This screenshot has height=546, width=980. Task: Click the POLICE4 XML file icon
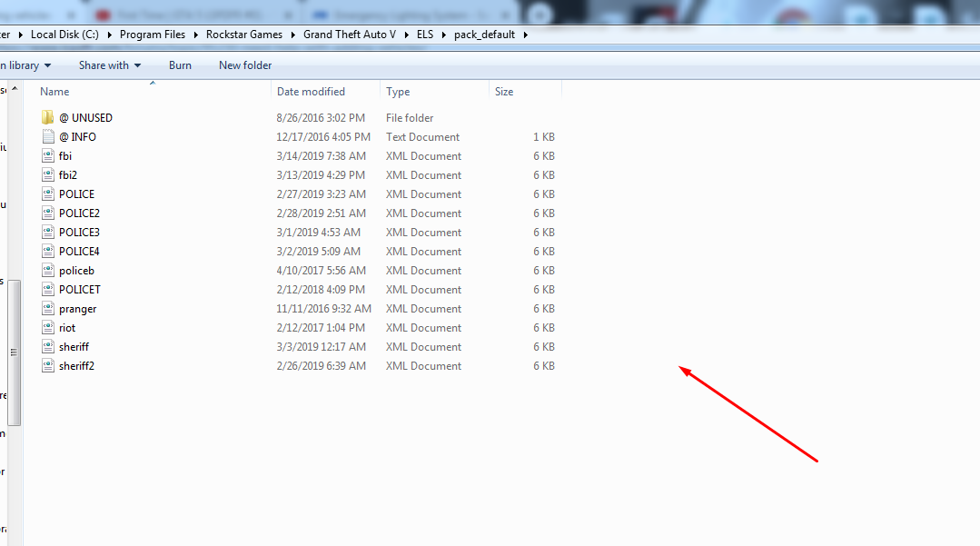pyautogui.click(x=48, y=252)
